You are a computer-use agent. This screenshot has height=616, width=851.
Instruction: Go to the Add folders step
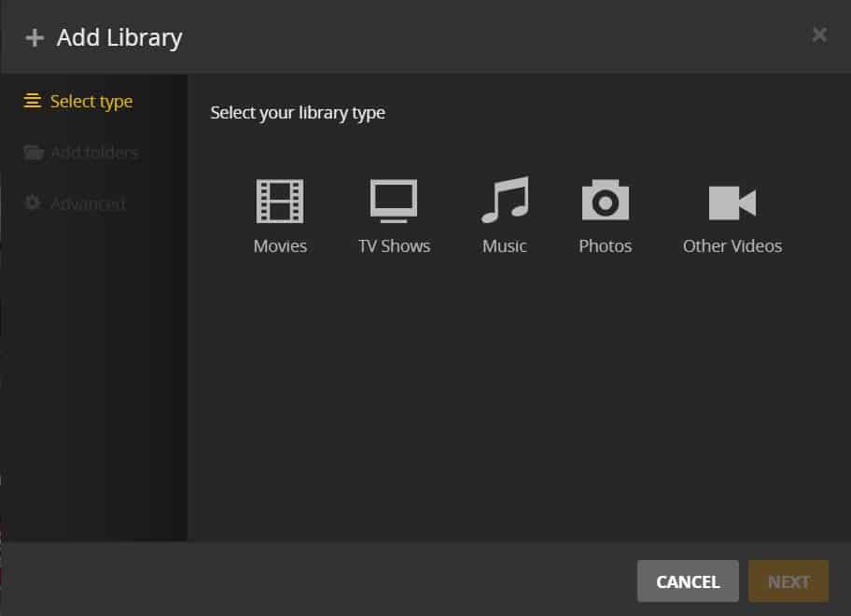click(x=81, y=152)
